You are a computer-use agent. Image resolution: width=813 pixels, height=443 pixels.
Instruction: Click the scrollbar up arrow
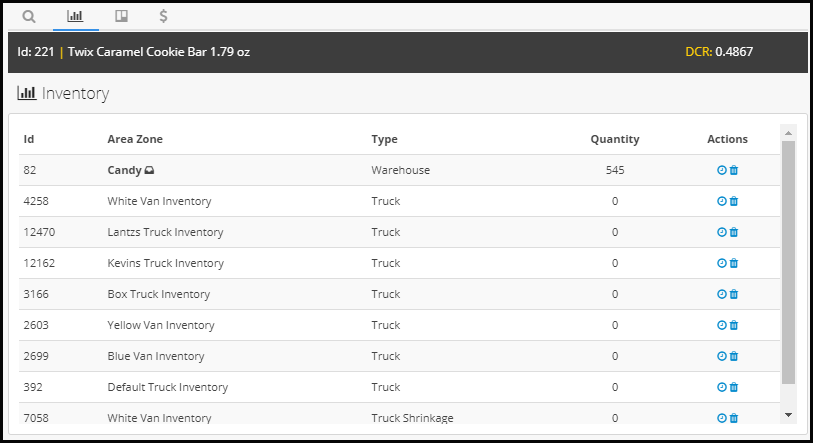tap(788, 133)
